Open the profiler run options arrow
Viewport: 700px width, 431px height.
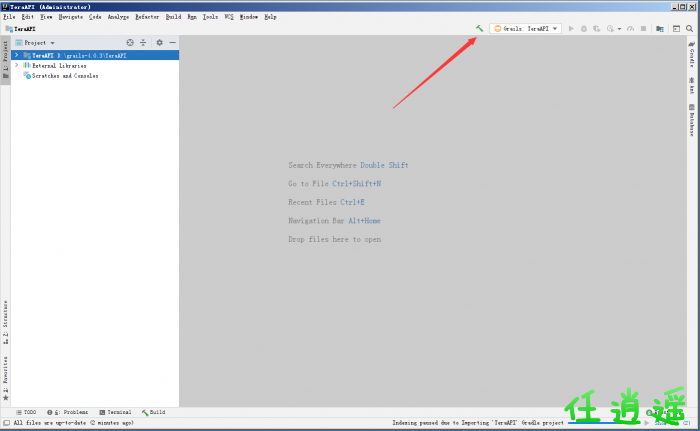click(x=619, y=29)
